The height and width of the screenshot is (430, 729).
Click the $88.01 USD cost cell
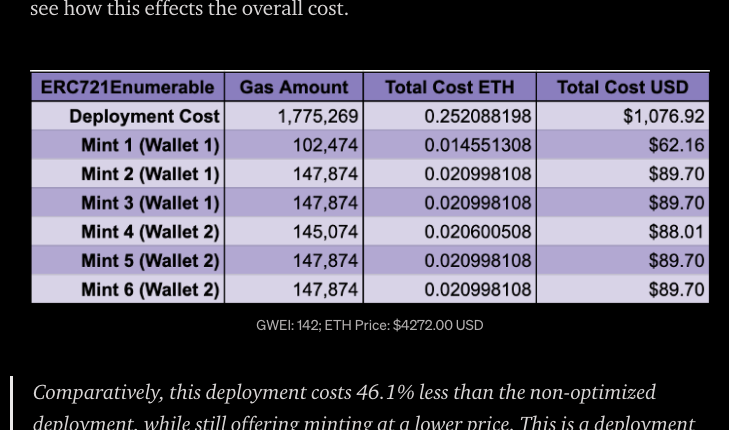(676, 232)
